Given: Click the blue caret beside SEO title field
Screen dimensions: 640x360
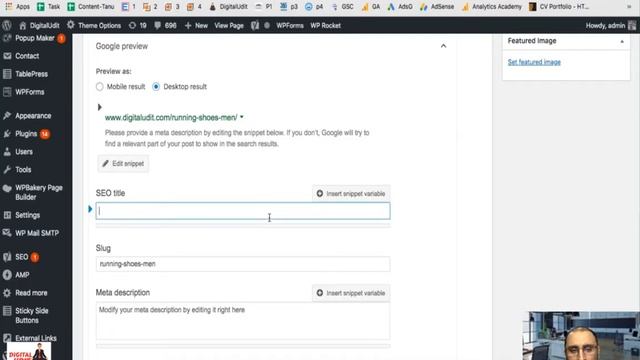Looking at the screenshot, I should (x=90, y=209).
